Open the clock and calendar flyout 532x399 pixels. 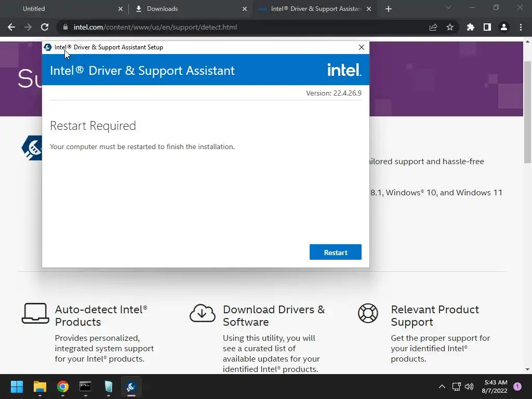coord(495,387)
